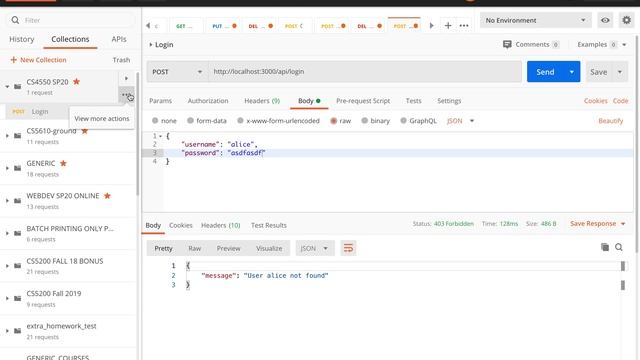Select the binary body radio

tap(364, 121)
